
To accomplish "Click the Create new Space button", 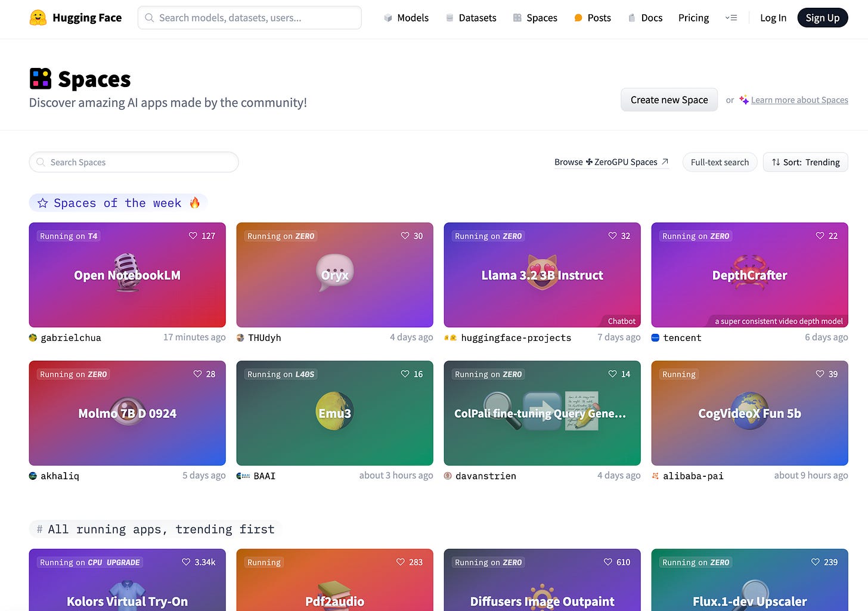I will point(669,100).
